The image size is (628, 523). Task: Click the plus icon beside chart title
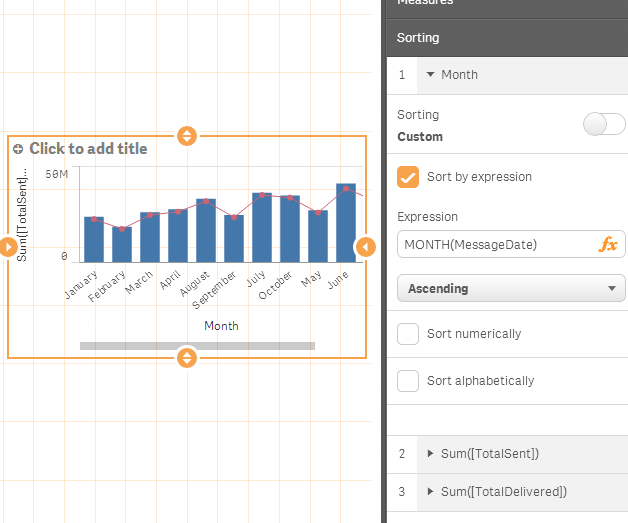[18, 149]
